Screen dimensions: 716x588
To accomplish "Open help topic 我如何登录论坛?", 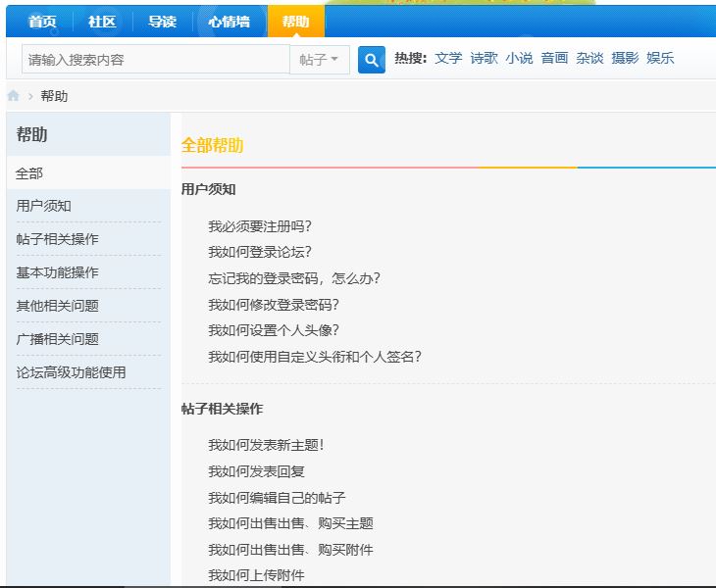I will (260, 252).
